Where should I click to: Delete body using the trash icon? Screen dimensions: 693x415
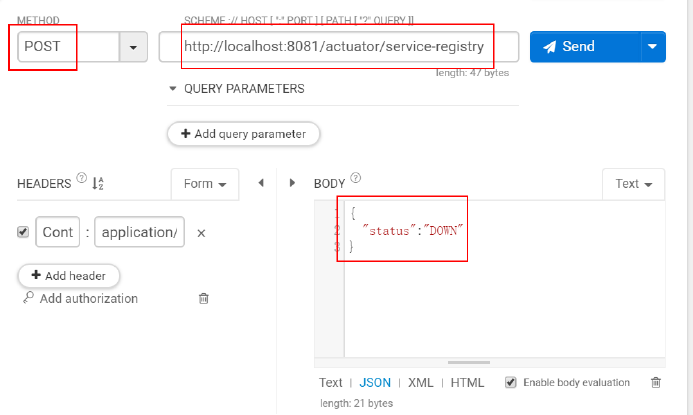click(x=656, y=382)
